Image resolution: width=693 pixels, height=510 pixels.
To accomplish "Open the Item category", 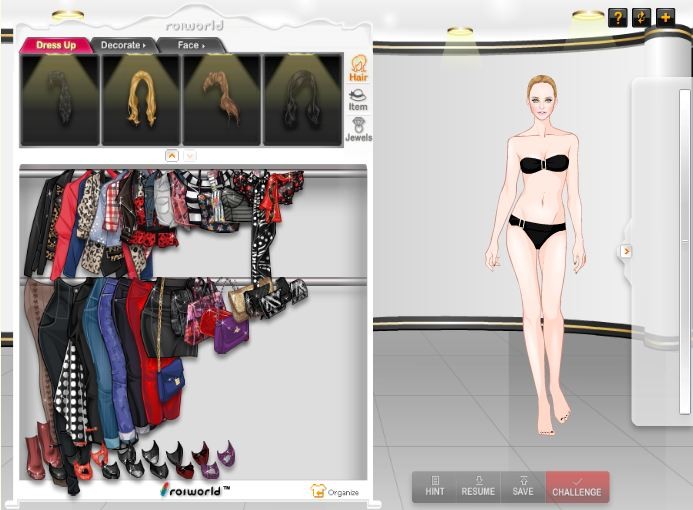I will pyautogui.click(x=357, y=99).
